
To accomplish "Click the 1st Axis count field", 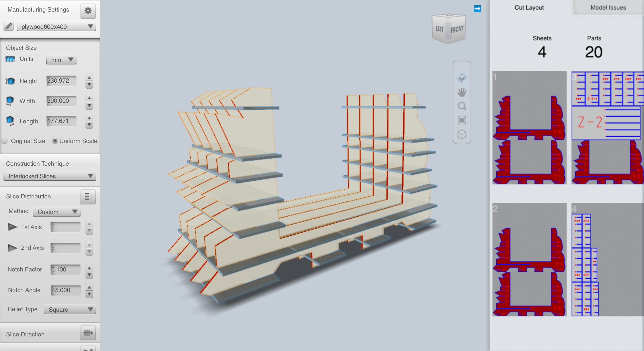I will click(65, 227).
